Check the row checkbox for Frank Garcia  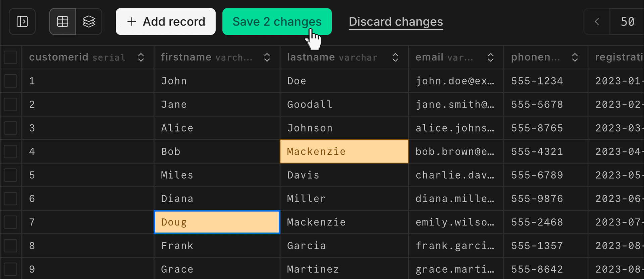11,246
